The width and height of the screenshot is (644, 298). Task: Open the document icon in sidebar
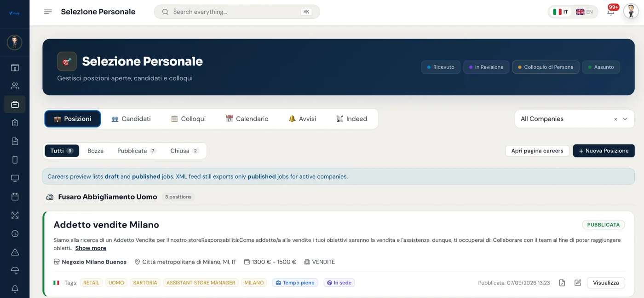click(x=15, y=141)
